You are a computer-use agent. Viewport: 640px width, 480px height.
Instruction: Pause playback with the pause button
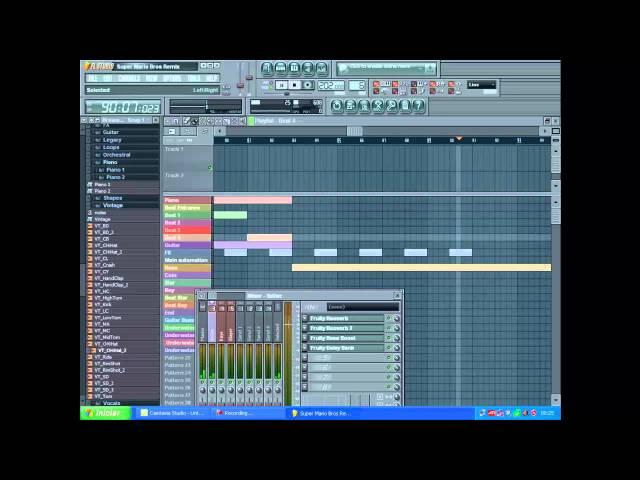281,85
